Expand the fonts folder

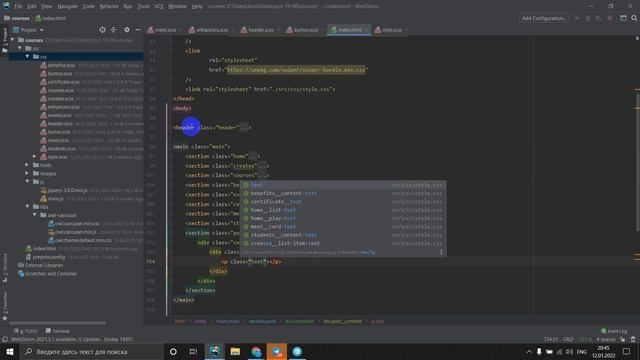click(27, 165)
